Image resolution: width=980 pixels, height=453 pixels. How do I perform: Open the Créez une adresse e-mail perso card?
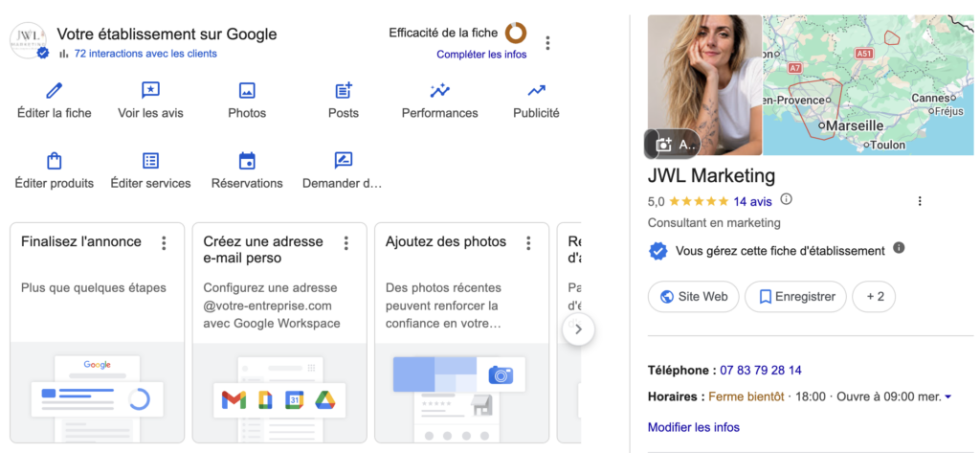pyautogui.click(x=279, y=333)
